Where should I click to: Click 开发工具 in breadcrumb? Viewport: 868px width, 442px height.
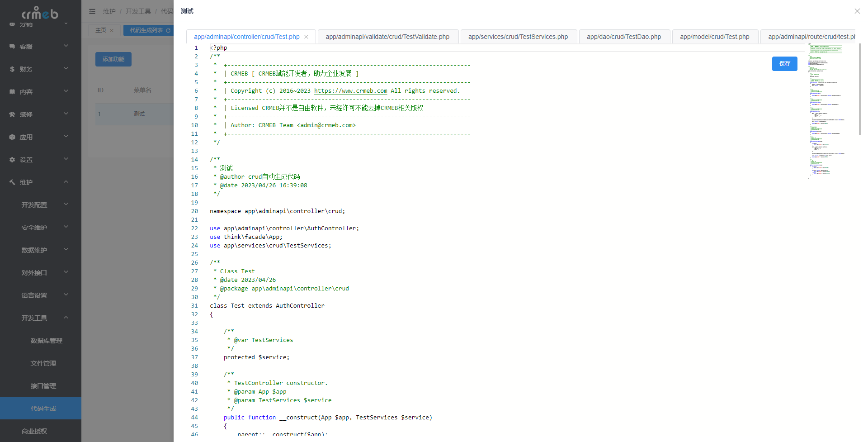(x=138, y=11)
